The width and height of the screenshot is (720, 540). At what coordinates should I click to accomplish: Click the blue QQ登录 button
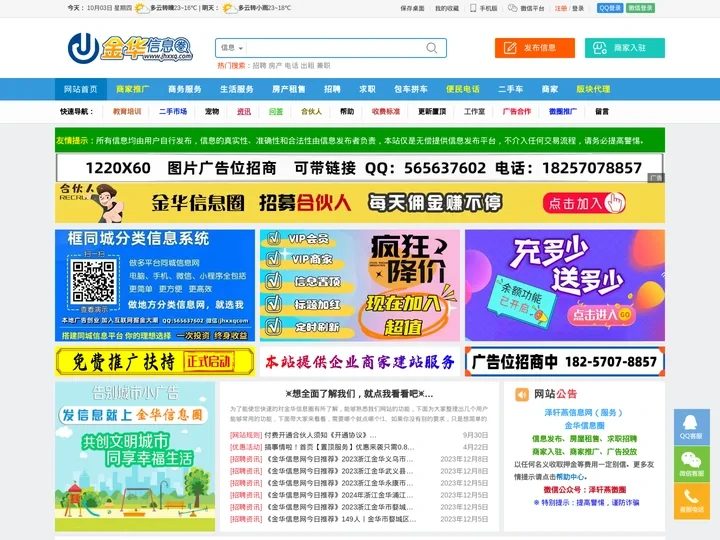point(610,8)
